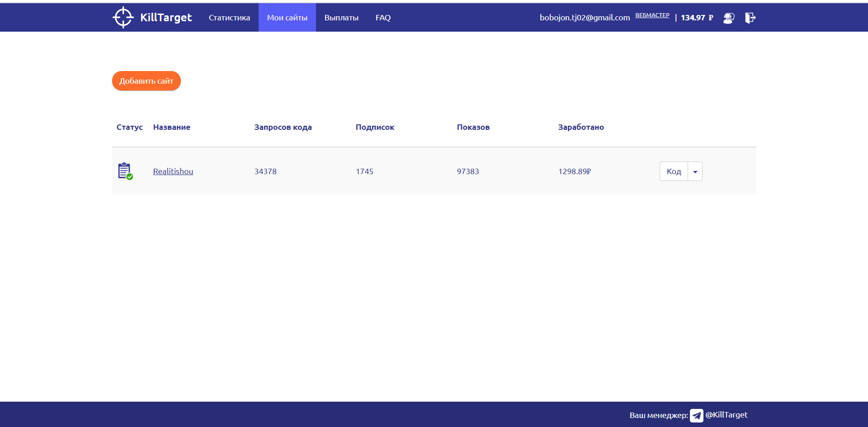Select the Мои сайты tab
The image size is (868, 427).
point(287,18)
